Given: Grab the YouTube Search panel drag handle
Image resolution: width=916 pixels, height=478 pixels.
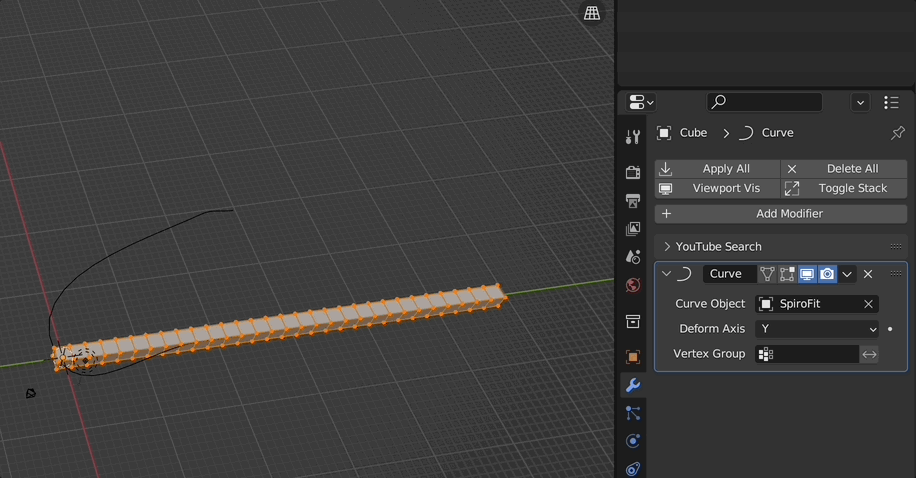Looking at the screenshot, I should click(896, 247).
